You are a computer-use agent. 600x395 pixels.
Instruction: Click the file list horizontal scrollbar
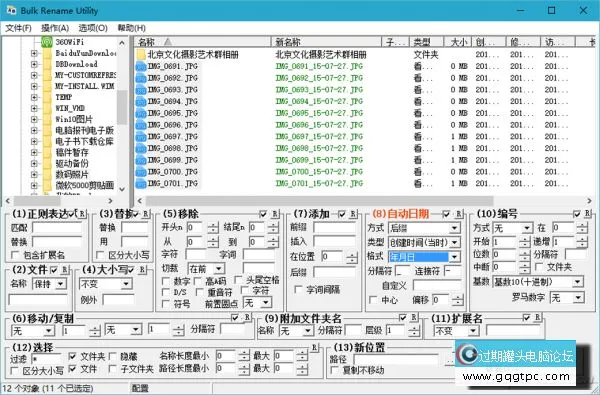[x=320, y=201]
